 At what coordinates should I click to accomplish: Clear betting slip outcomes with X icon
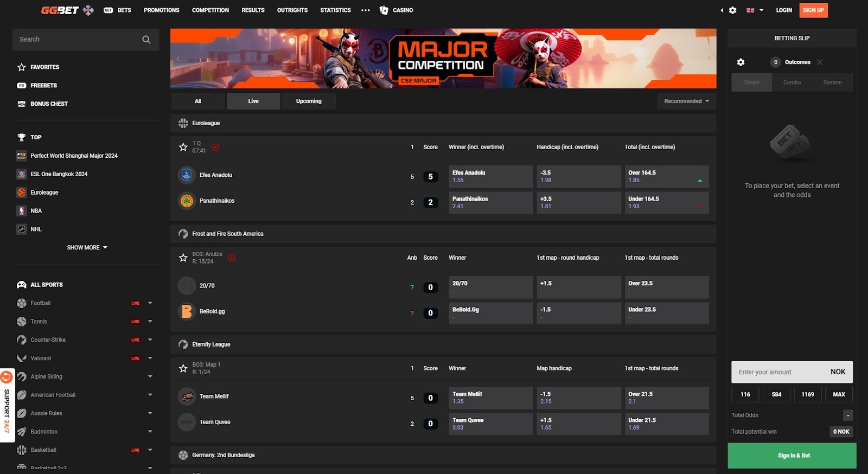pos(820,62)
